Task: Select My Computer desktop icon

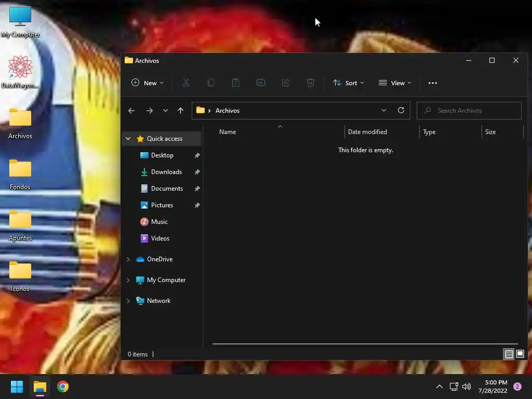Action: (x=20, y=22)
